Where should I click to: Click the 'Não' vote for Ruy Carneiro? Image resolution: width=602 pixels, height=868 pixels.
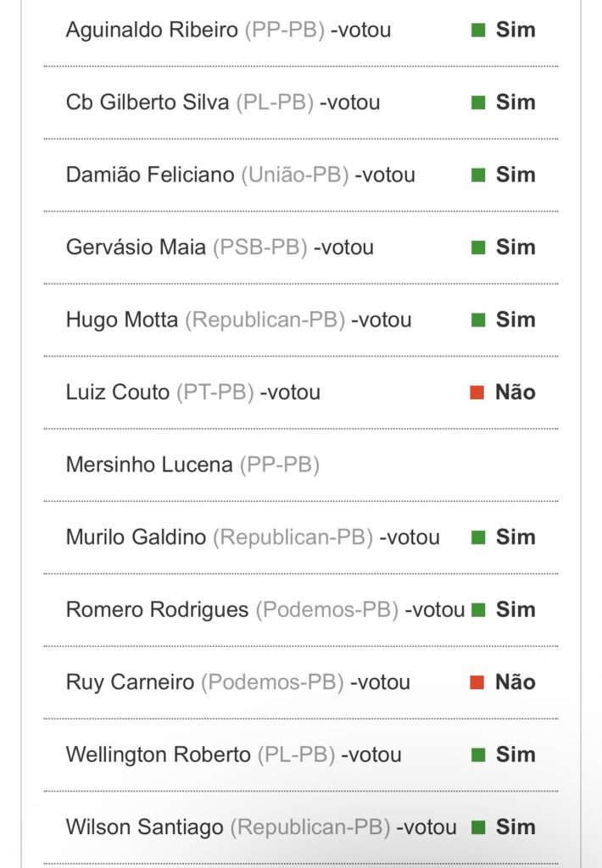pyautogui.click(x=516, y=682)
